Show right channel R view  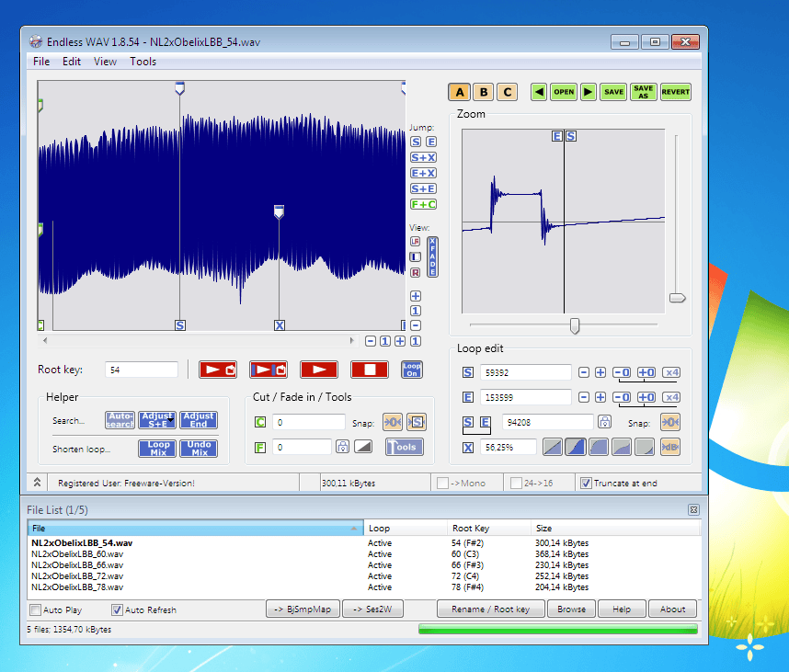[415, 273]
